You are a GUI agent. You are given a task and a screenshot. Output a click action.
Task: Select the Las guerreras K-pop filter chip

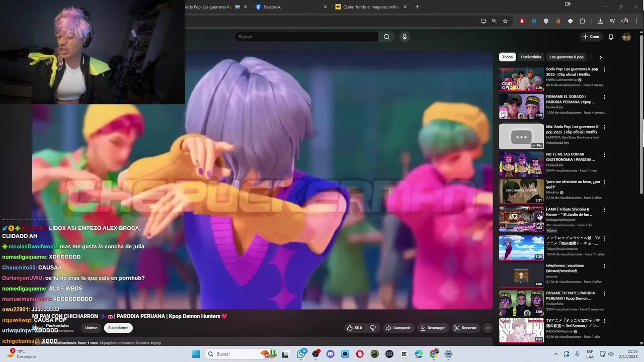point(567,57)
